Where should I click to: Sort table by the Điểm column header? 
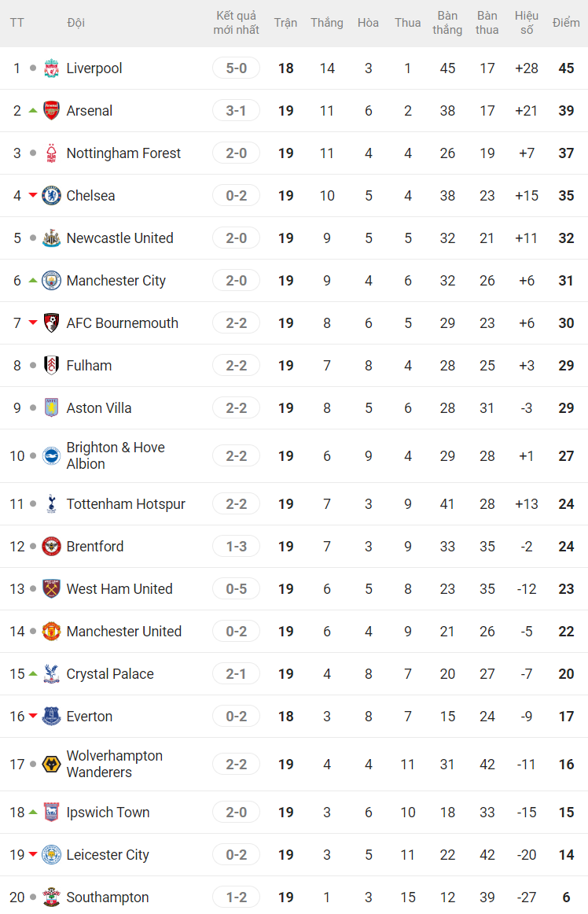tap(566, 22)
